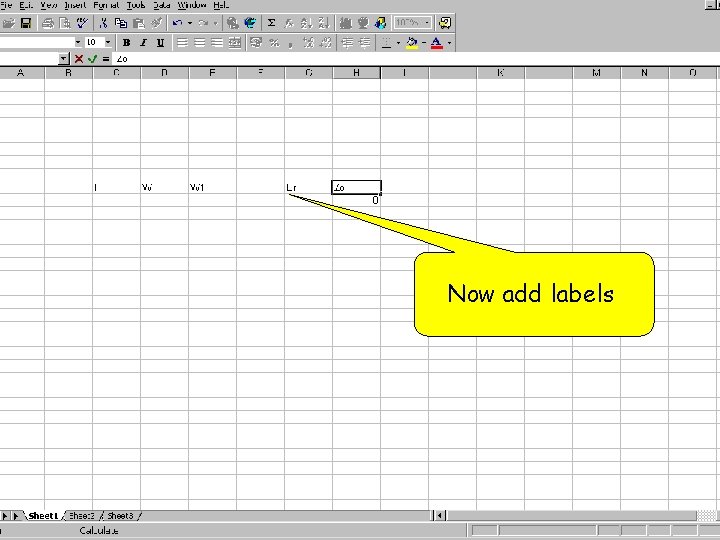Open the Office Assistant help icon

point(444,23)
